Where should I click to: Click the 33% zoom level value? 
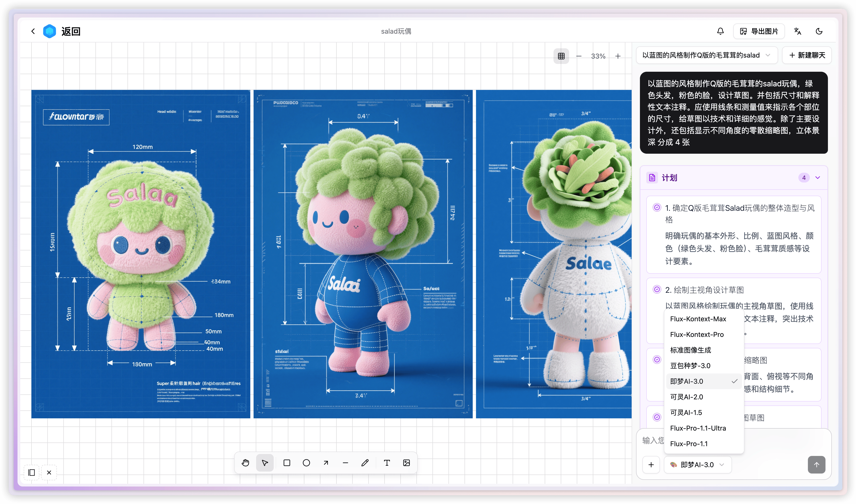[598, 56]
